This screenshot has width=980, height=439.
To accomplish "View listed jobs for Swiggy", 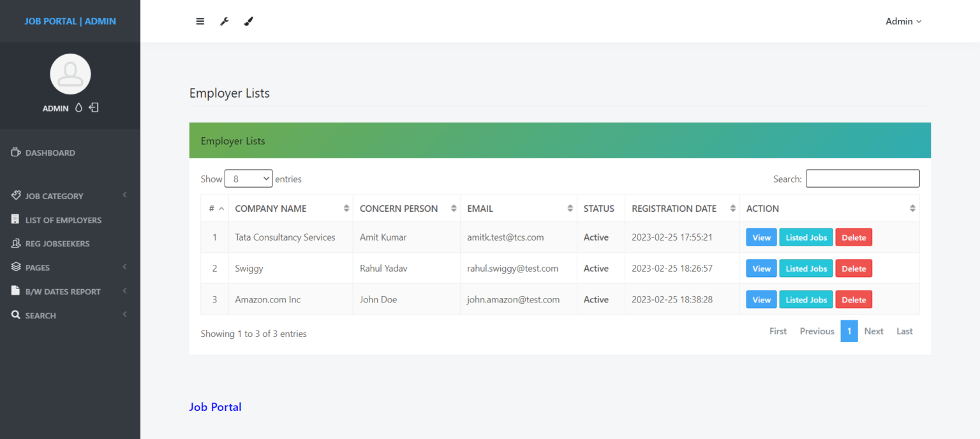I will [x=806, y=268].
